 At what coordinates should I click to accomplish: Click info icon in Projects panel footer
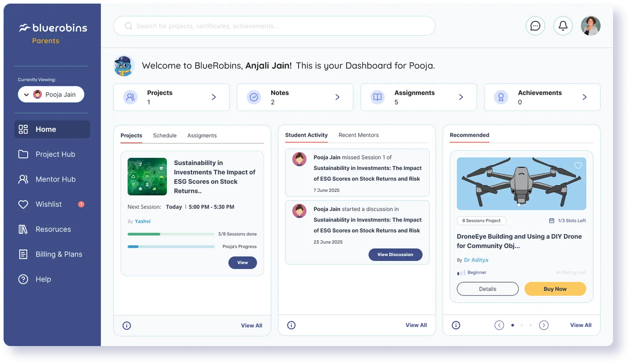pyautogui.click(x=127, y=326)
